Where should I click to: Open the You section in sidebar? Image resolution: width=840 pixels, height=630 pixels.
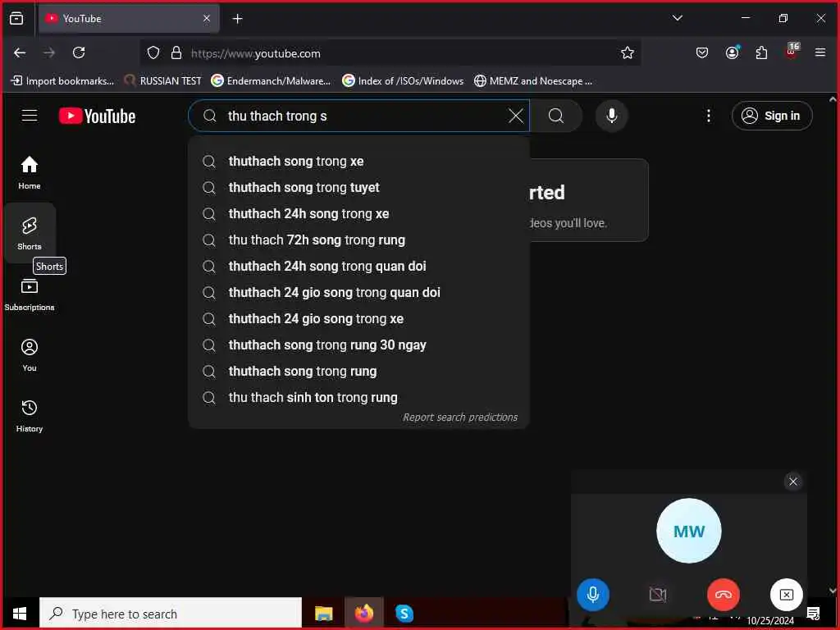(30, 354)
